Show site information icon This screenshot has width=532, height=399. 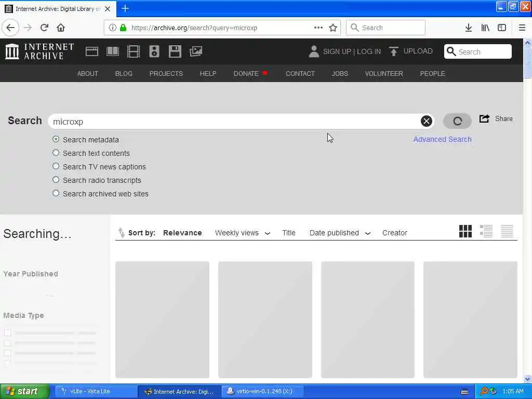pyautogui.click(x=113, y=28)
